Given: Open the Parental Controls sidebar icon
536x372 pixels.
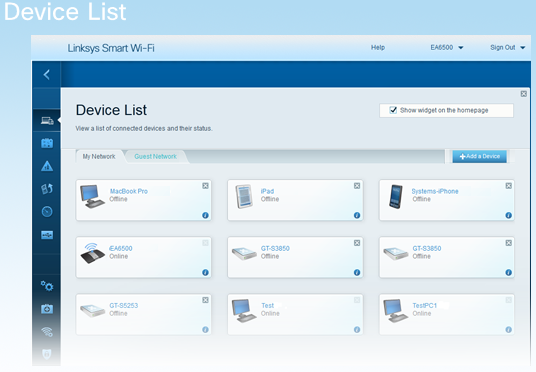Looking at the screenshot, I should click(47, 166).
